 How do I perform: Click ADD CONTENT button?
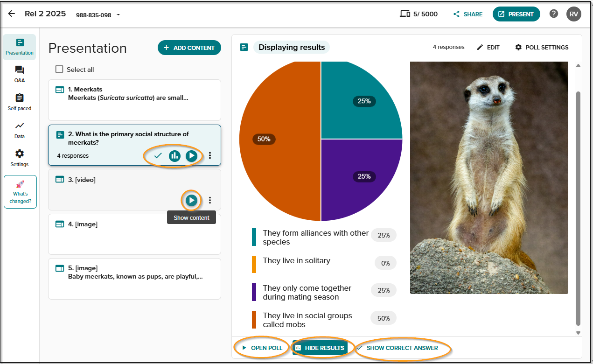point(189,48)
